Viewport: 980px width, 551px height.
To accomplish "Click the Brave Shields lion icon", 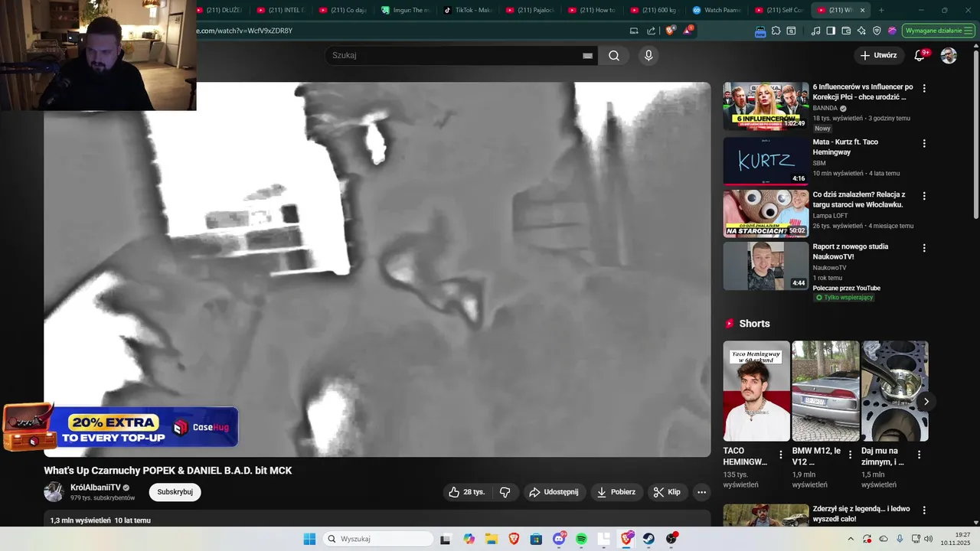I will [x=671, y=31].
